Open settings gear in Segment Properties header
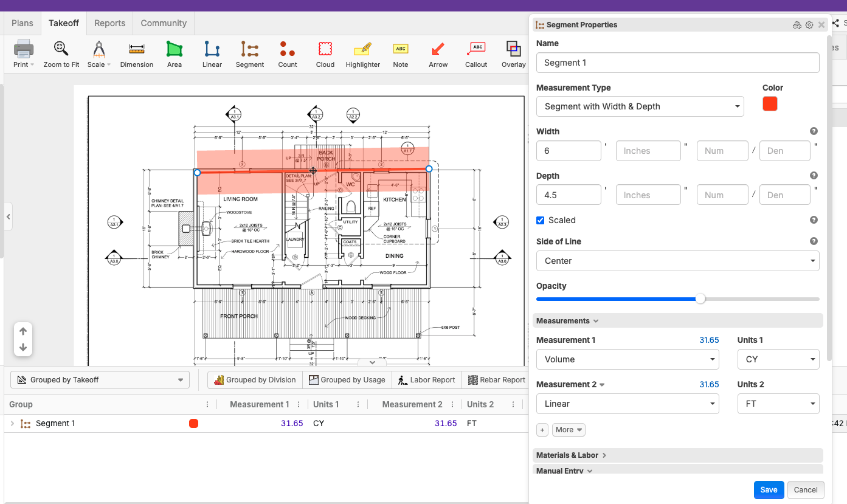The image size is (847, 504). [809, 25]
